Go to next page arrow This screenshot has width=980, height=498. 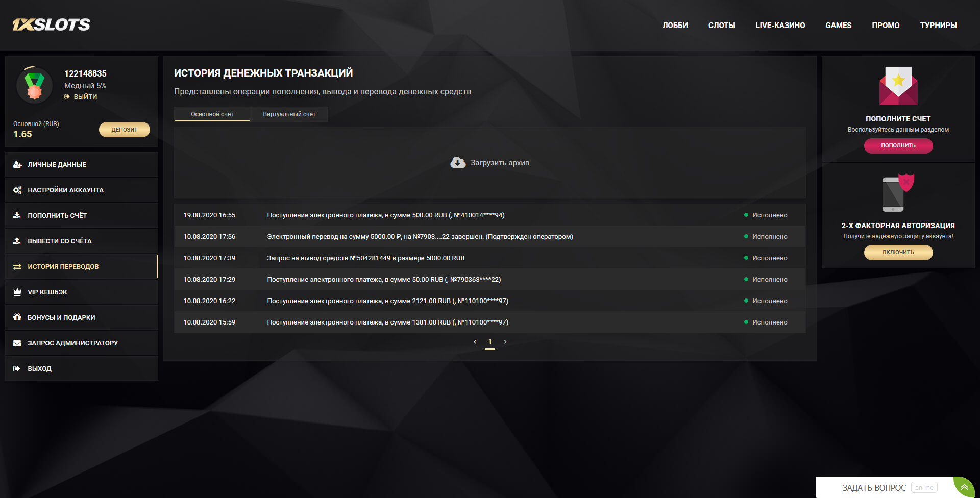505,342
